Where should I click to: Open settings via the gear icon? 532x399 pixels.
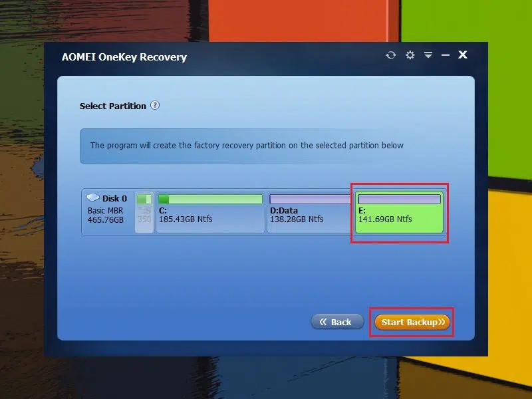(x=410, y=55)
